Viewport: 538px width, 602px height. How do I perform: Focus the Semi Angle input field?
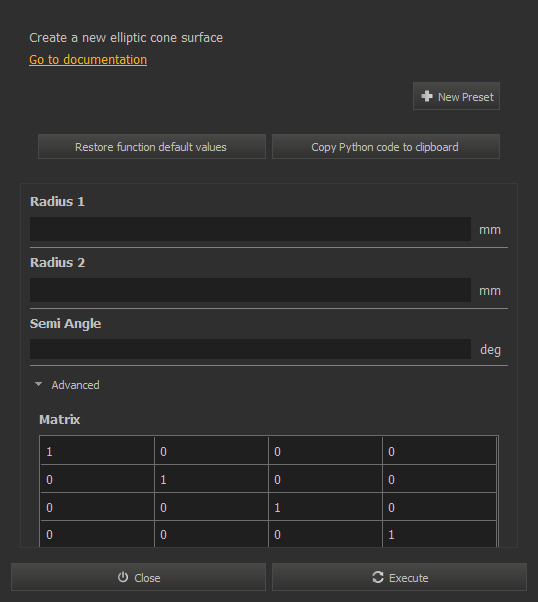250,349
